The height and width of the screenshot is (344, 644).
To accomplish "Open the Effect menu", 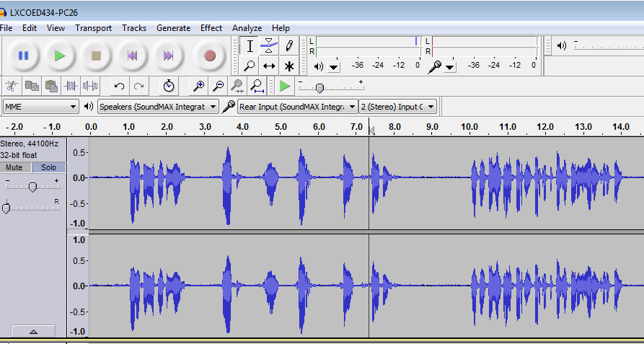I will tap(211, 28).
